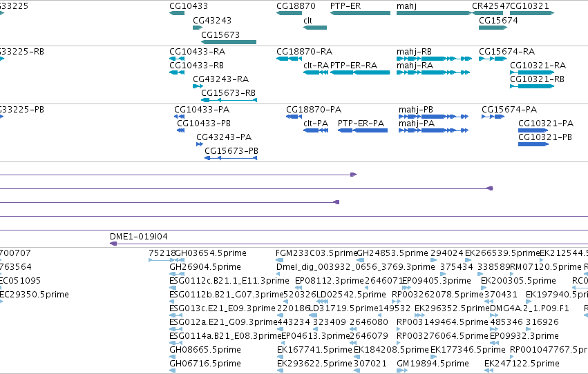This screenshot has width=588, height=374.
Task: Select transcript mahj-RA
Action: coord(433,72)
